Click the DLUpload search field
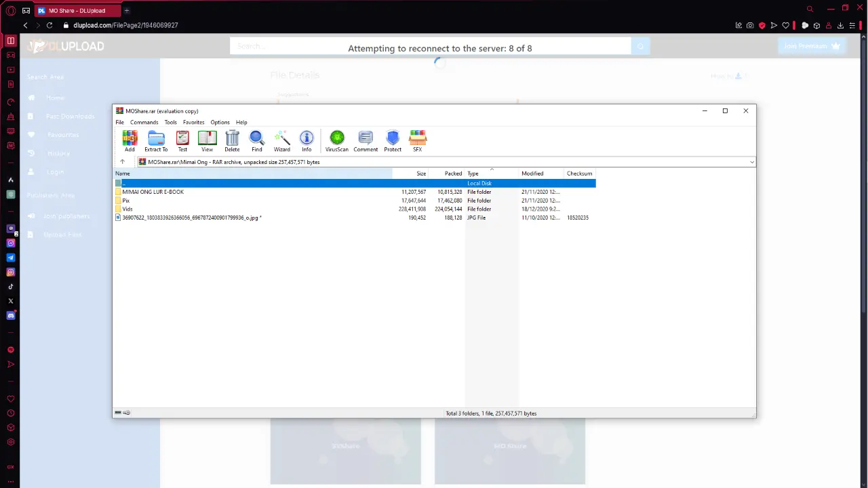This screenshot has width=868, height=488. (431, 46)
